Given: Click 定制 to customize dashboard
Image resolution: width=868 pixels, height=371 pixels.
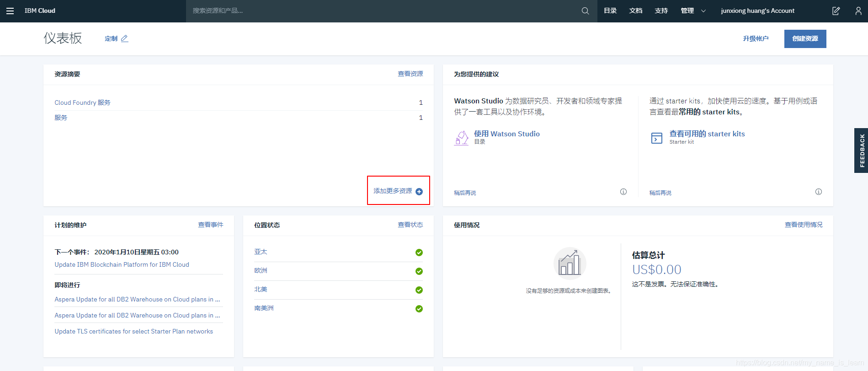Looking at the screenshot, I should coord(111,38).
